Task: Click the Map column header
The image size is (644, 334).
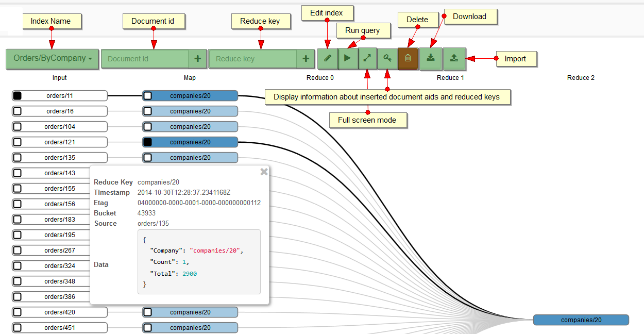Action: point(190,78)
